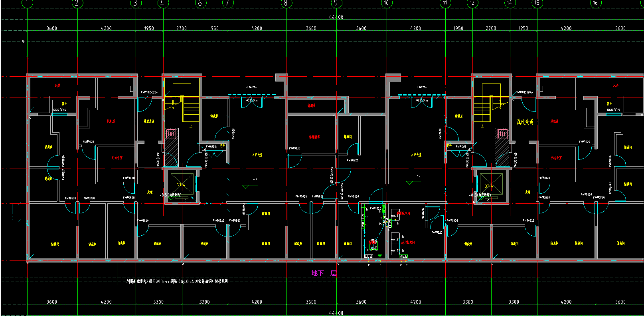Select the grid axis bubble numbered 1

[27, 3]
